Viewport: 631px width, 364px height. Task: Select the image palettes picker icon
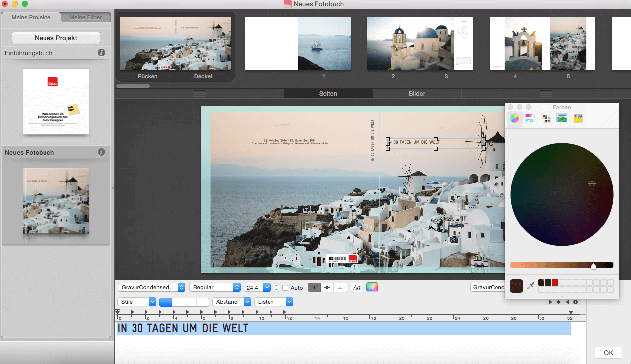click(x=562, y=118)
